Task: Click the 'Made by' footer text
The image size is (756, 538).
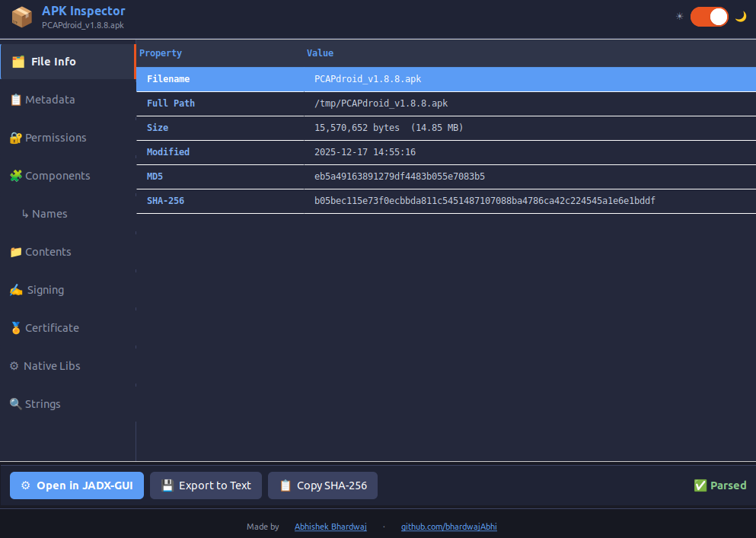Action: [263, 527]
